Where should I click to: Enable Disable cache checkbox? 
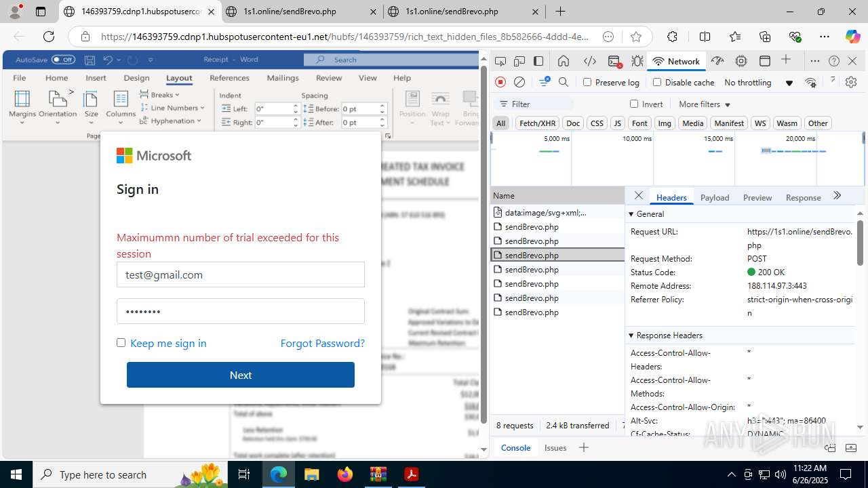coord(656,82)
